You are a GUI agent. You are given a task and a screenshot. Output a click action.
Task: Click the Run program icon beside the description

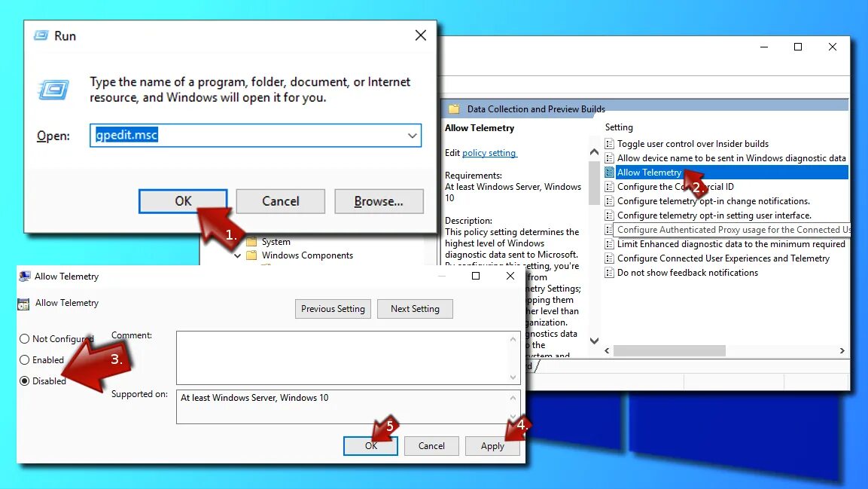tap(53, 90)
